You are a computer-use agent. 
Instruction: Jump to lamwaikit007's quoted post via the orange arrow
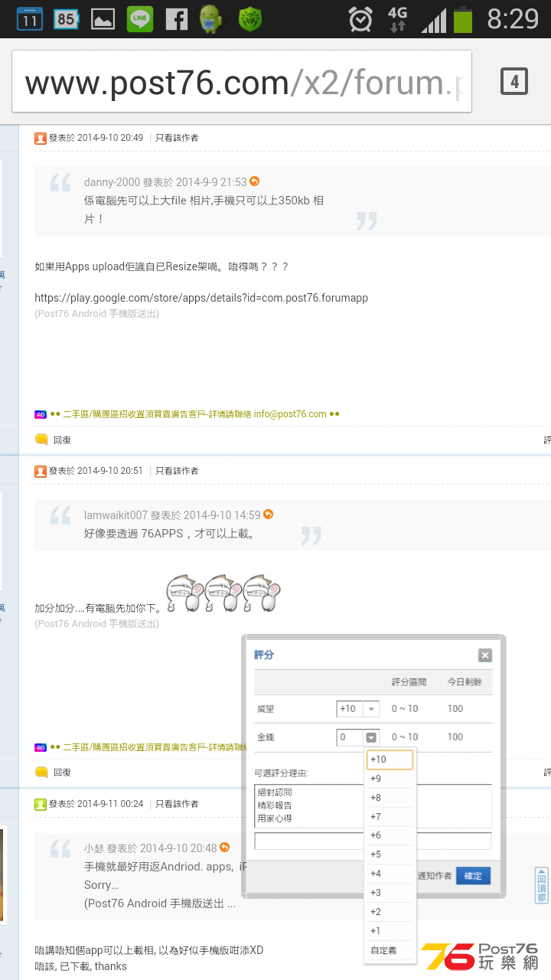pos(268,514)
